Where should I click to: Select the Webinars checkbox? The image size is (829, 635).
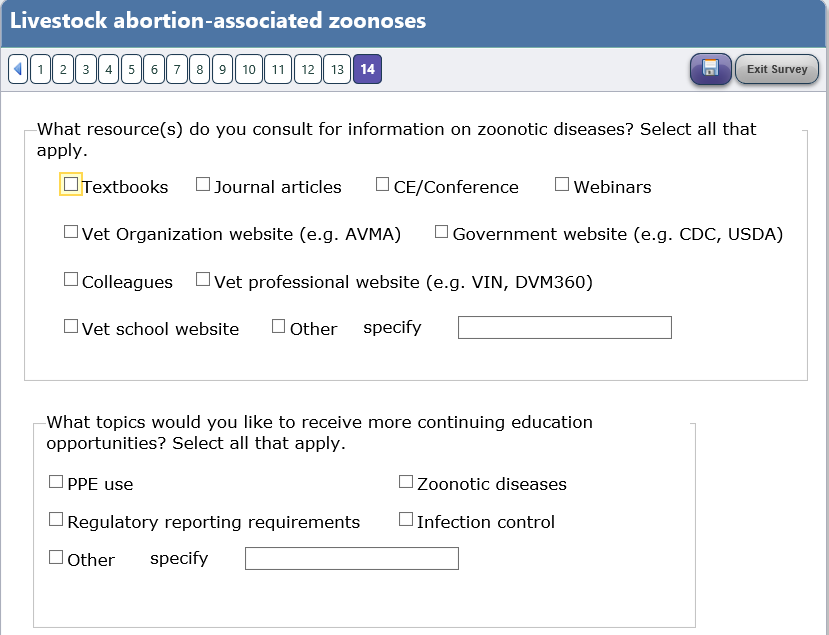[562, 184]
